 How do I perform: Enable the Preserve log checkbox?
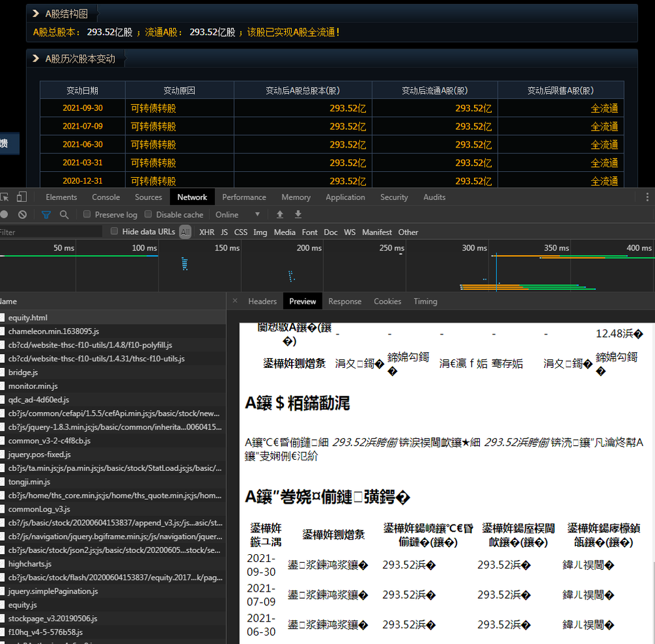(x=87, y=214)
